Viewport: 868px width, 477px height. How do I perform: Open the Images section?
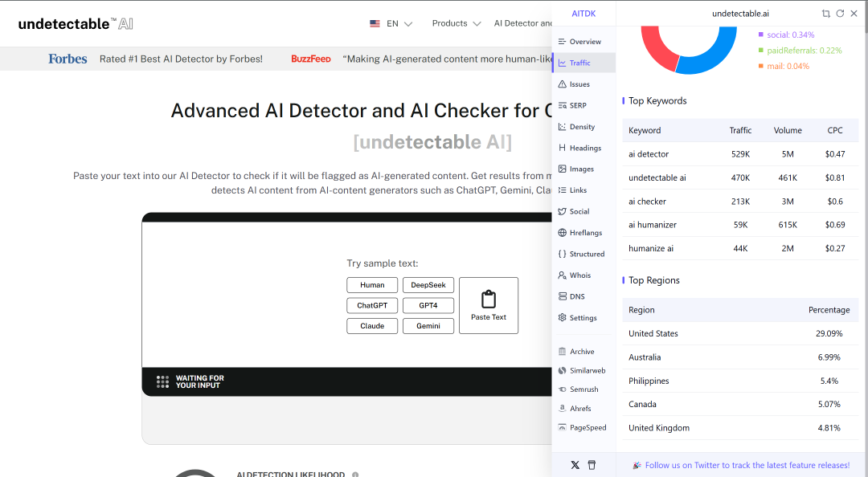pos(584,169)
